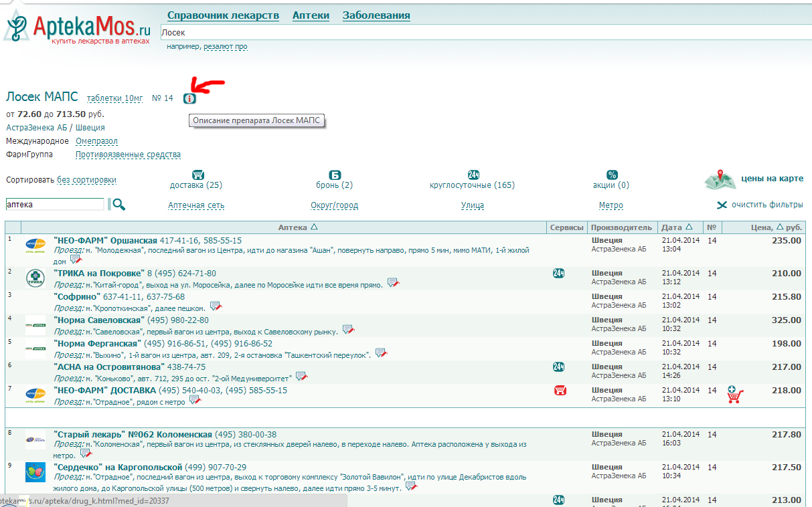Click the example link резалют про
812x507 pixels.
(226, 47)
